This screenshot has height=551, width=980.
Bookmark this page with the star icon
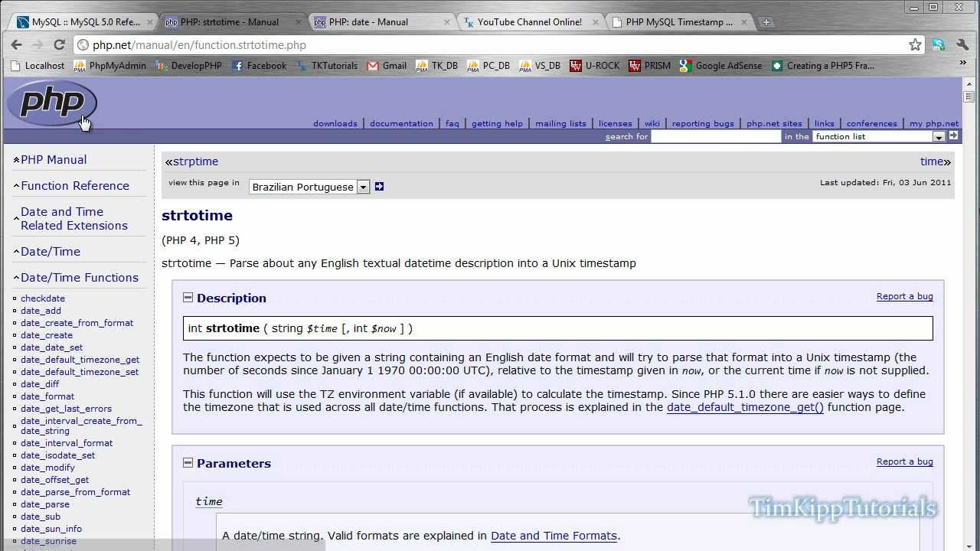tap(915, 45)
